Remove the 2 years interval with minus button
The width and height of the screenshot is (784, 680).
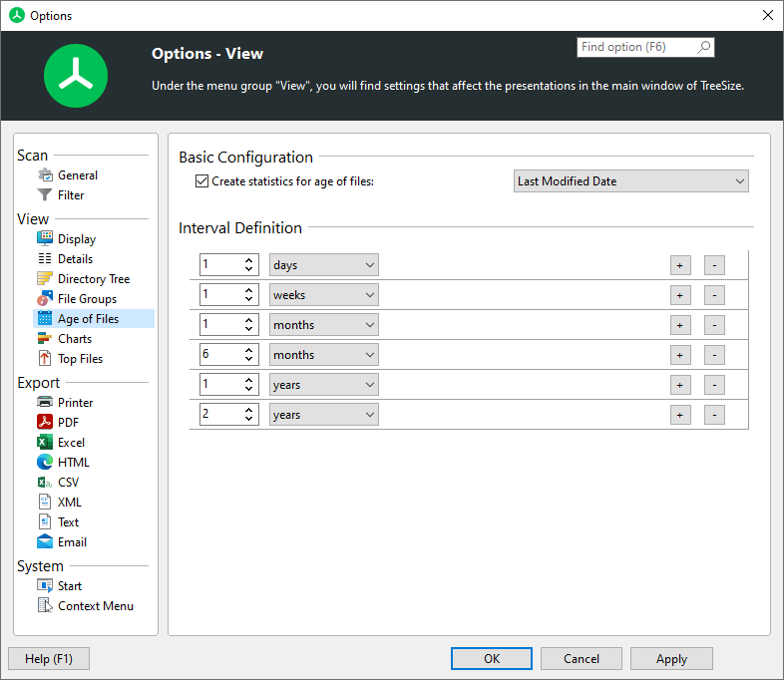coord(714,415)
